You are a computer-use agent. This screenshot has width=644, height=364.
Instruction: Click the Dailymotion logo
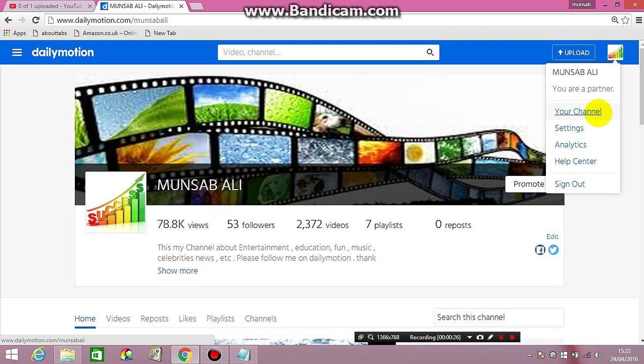coord(63,53)
